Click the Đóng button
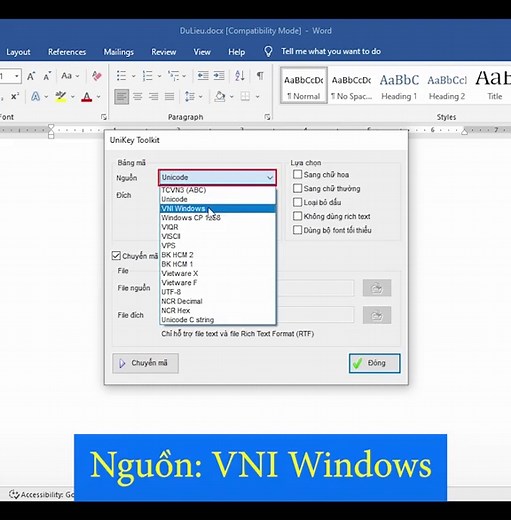The image size is (511, 520). tap(375, 363)
